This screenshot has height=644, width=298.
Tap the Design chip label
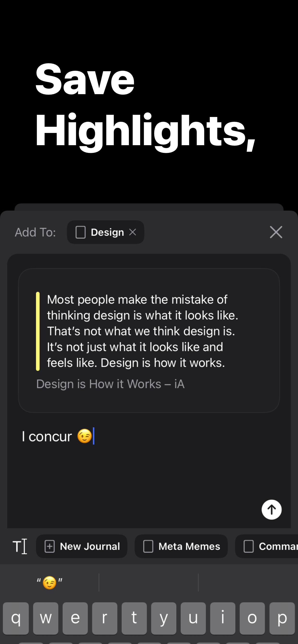[x=107, y=232]
